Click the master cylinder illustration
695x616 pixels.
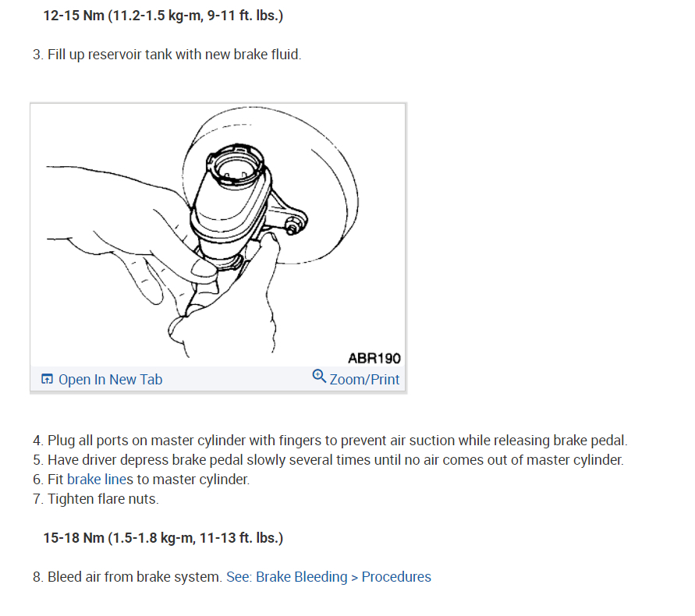(218, 235)
